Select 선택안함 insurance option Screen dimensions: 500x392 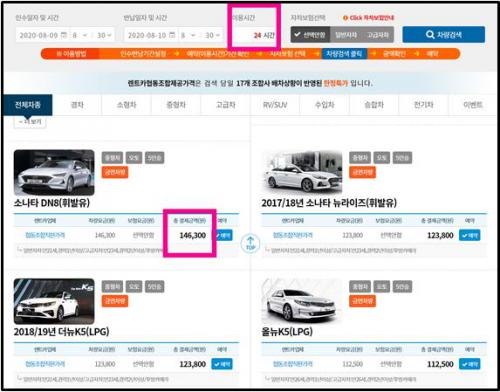tap(310, 35)
